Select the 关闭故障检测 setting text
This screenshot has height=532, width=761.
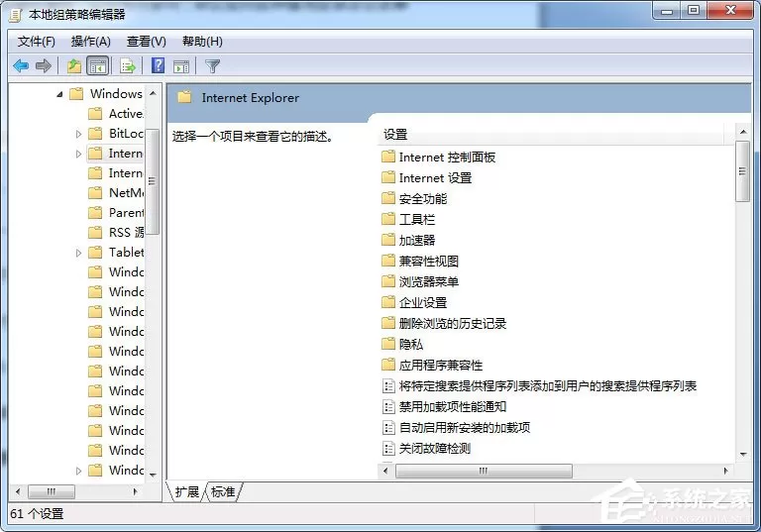435,449
